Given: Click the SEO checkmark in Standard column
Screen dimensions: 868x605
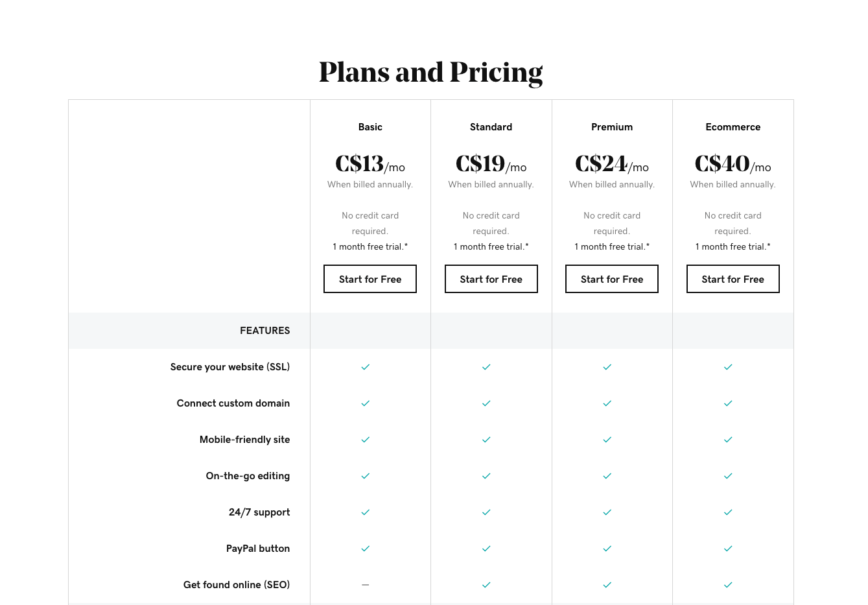Looking at the screenshot, I should click(486, 585).
